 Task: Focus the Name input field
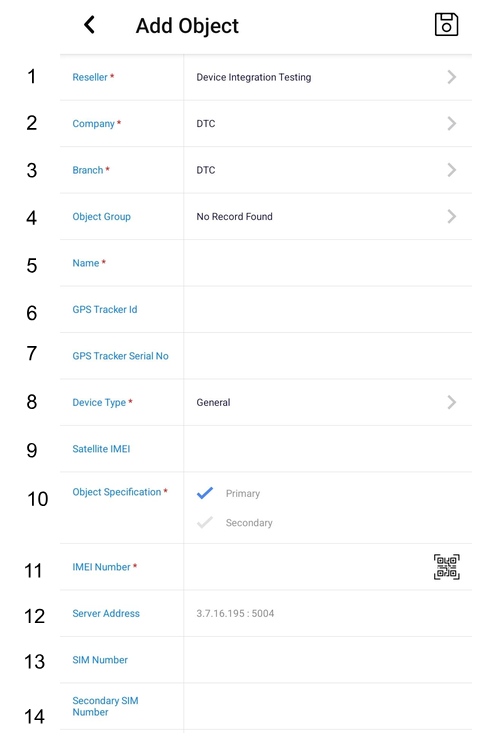pyautogui.click(x=328, y=263)
